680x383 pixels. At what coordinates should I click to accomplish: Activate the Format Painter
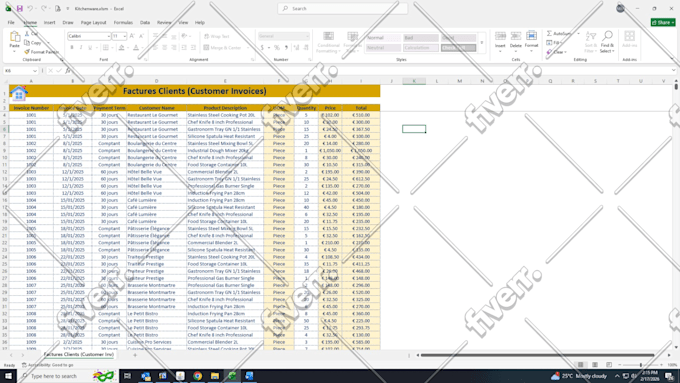click(x=41, y=52)
